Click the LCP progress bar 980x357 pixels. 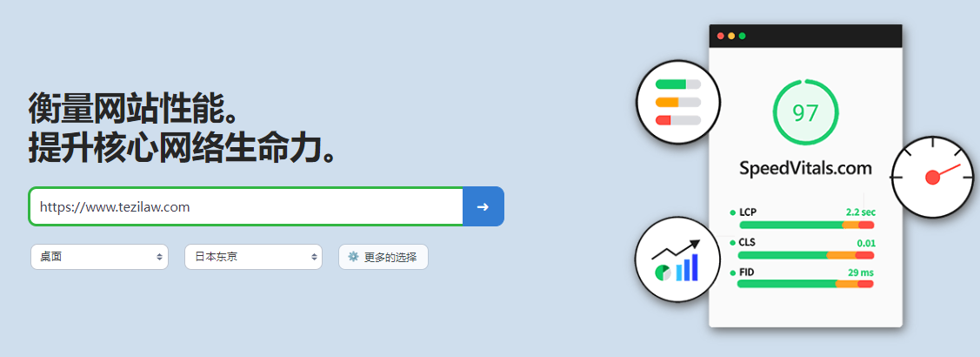[806, 225]
